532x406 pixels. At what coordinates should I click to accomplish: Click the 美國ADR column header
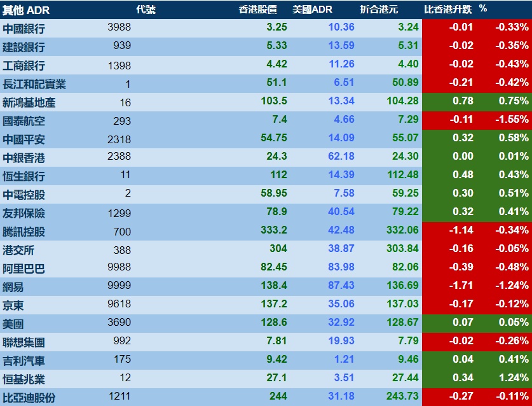(x=312, y=10)
